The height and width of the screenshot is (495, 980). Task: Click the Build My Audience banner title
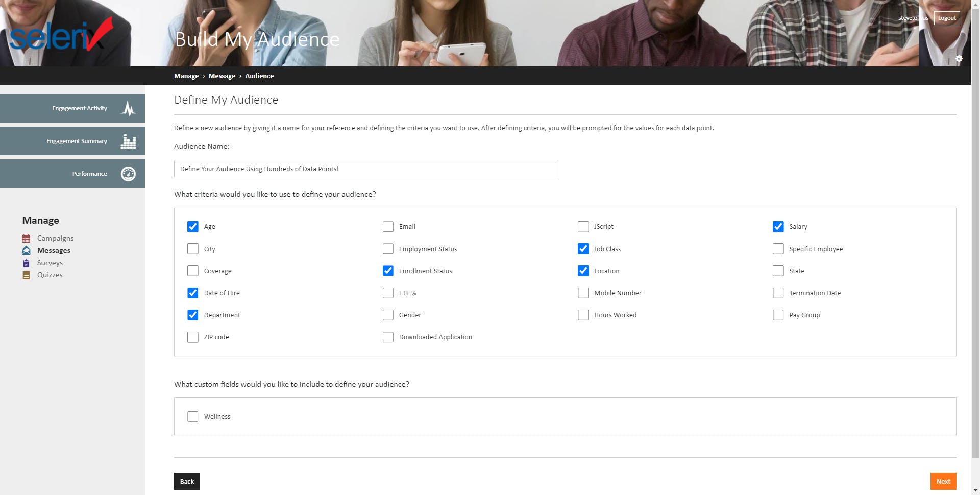click(257, 39)
